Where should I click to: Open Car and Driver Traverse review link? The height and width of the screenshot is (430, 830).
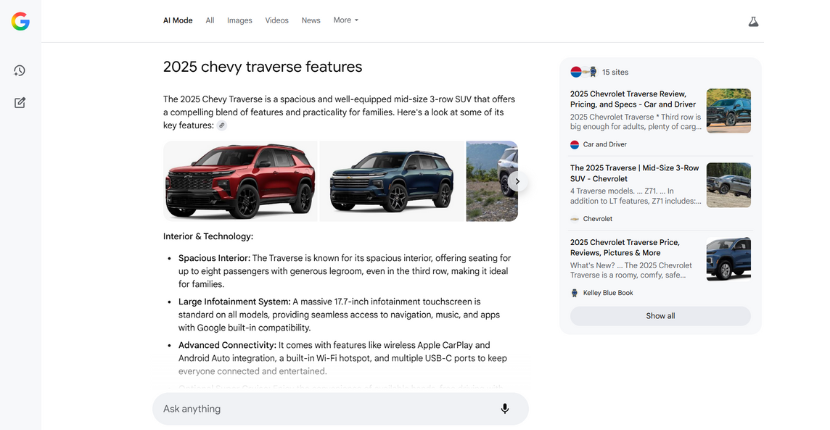(x=633, y=98)
